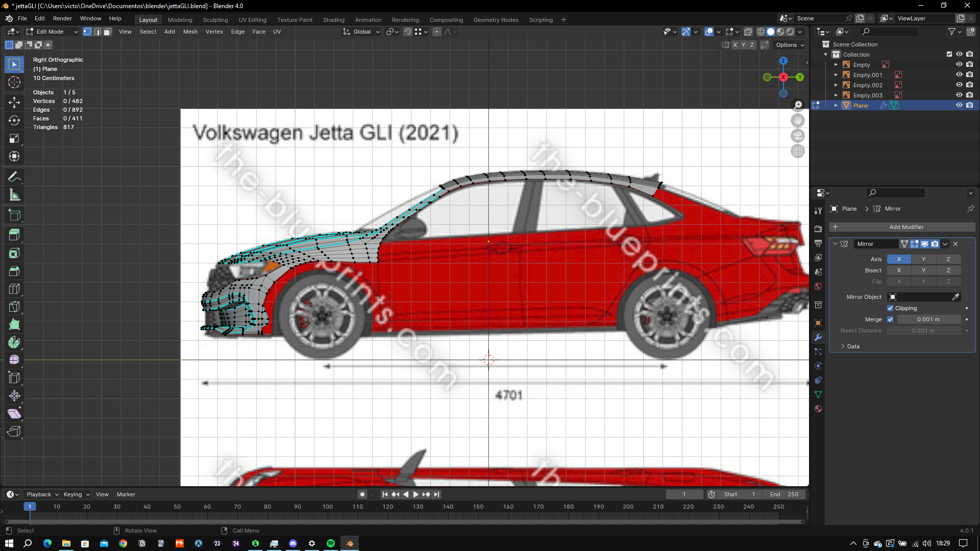980x551 pixels.
Task: Toggle X-ray view in header
Action: tap(748, 32)
